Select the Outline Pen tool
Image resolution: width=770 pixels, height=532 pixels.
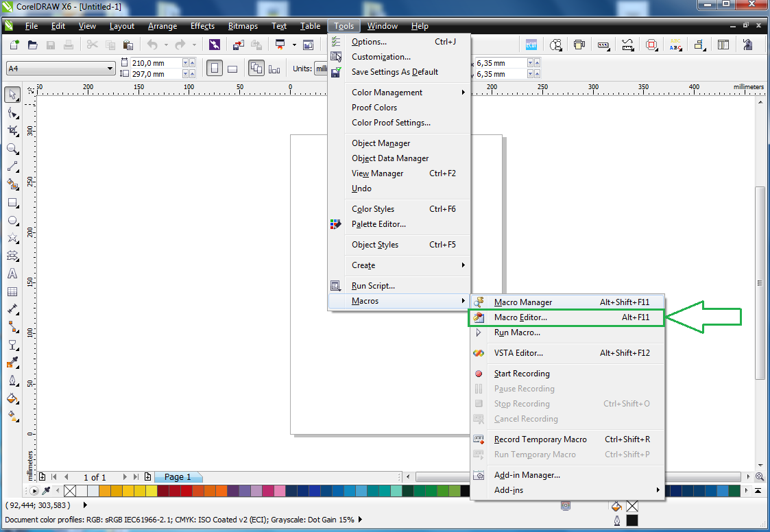coord(13,380)
